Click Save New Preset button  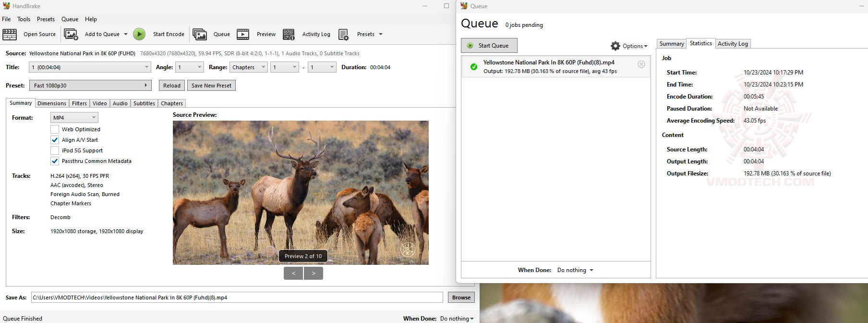pyautogui.click(x=211, y=86)
